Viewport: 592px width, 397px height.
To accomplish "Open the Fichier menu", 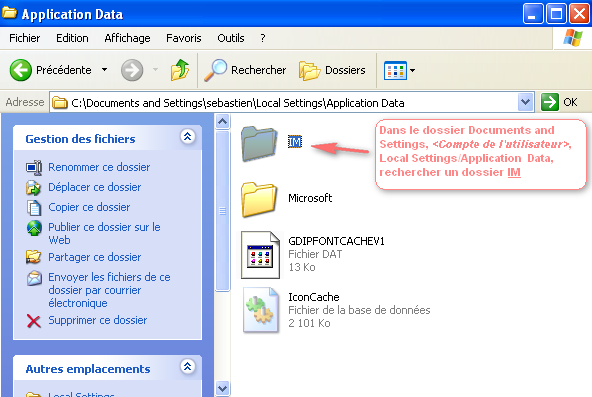I will [x=25, y=38].
